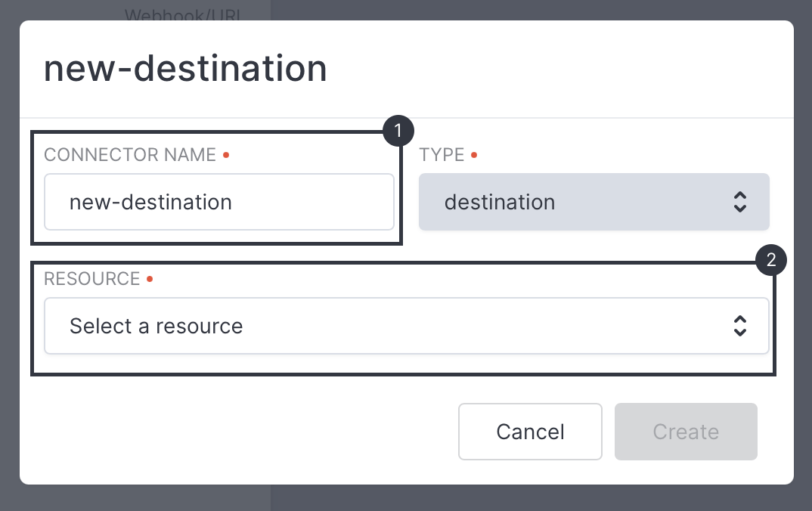The height and width of the screenshot is (511, 812).
Task: Click the required dot beside Type
Action: [x=474, y=155]
